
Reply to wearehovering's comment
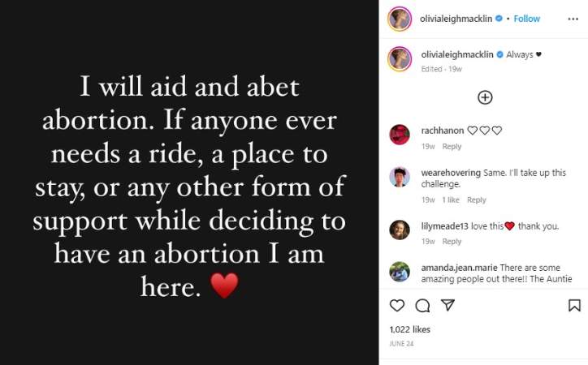(x=477, y=200)
